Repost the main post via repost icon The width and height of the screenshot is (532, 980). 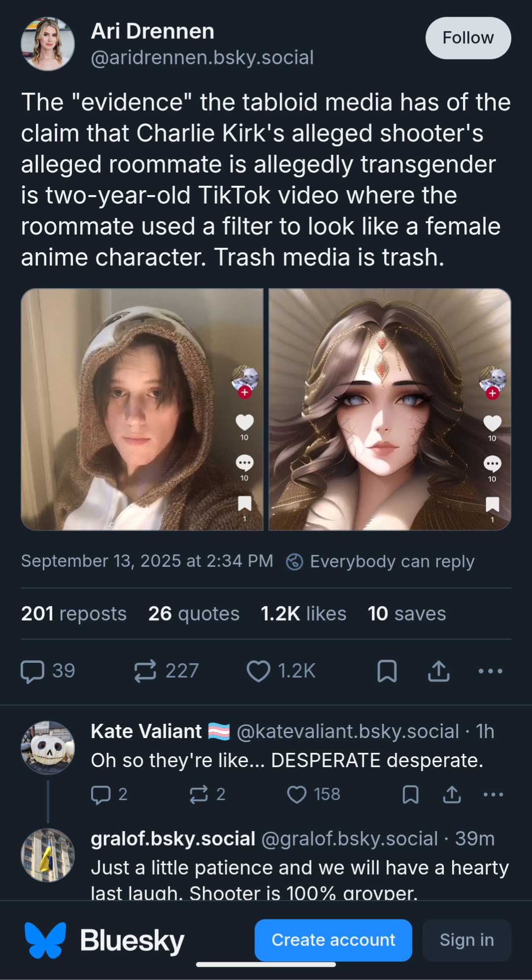[145, 671]
